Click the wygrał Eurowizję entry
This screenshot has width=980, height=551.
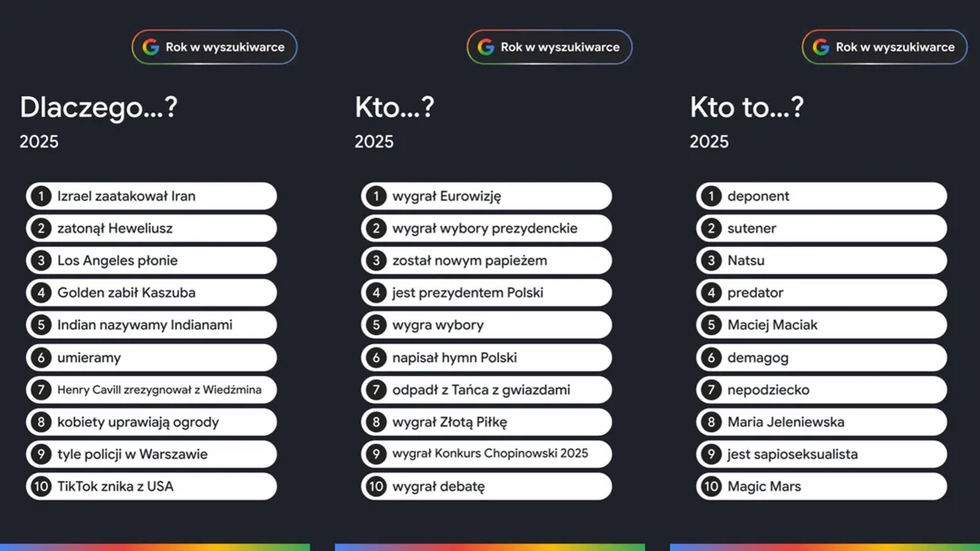coord(487,197)
